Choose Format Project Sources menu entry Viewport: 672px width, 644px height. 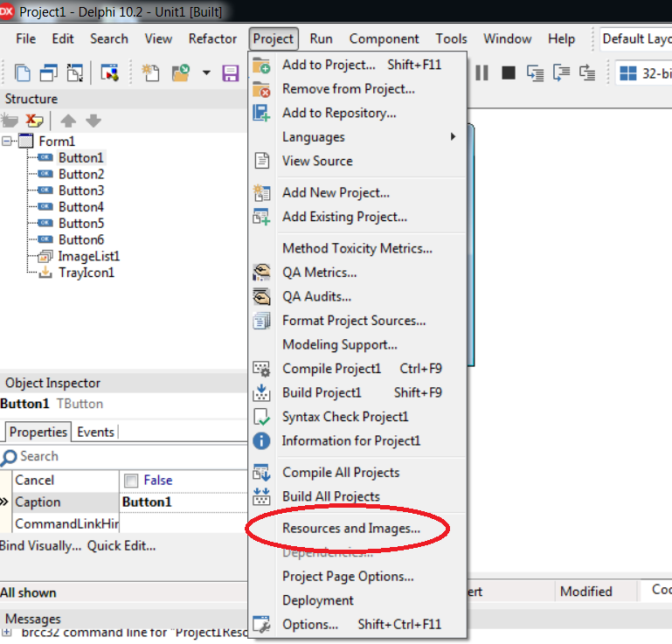pyautogui.click(x=357, y=320)
